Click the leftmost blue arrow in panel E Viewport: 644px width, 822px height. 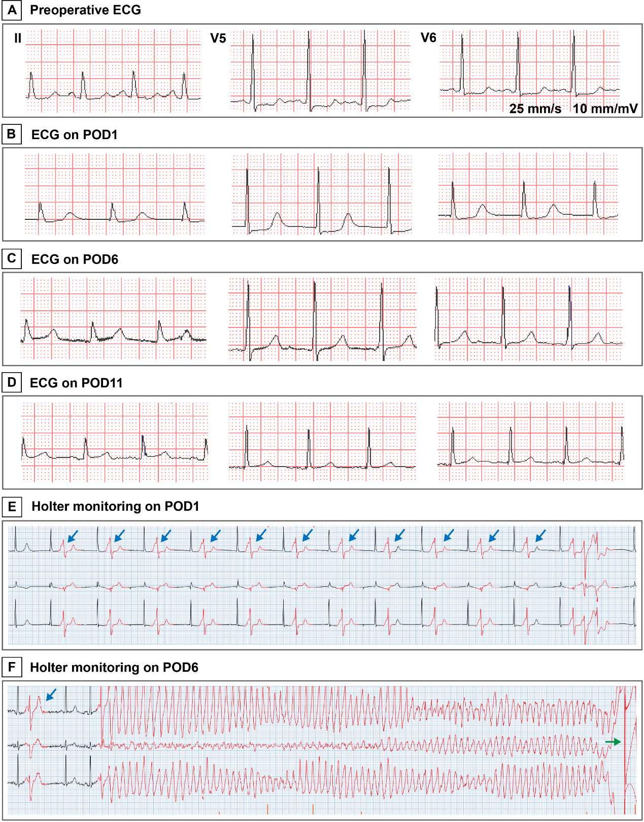[x=73, y=535]
